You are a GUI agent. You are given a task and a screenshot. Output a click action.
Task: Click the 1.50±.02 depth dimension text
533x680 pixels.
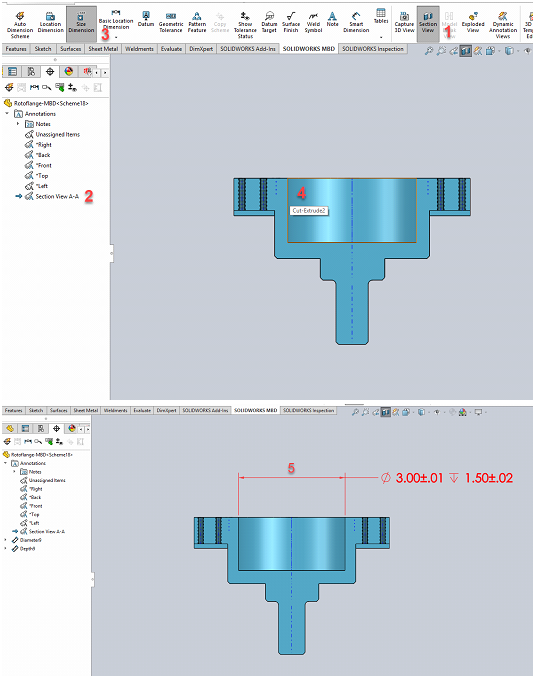click(x=489, y=478)
